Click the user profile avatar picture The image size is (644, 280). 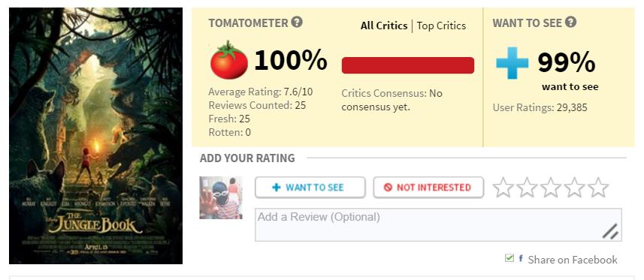click(x=221, y=197)
